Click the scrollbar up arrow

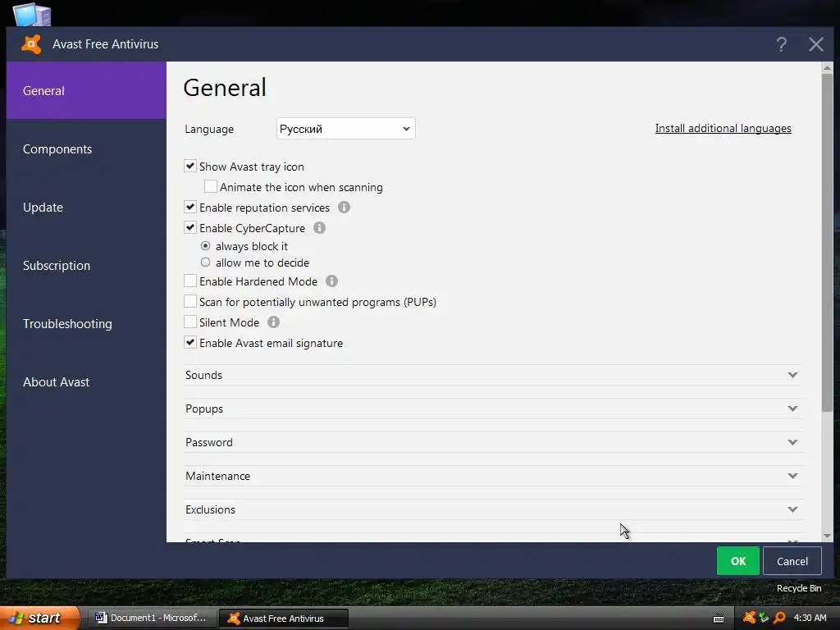tap(827, 68)
